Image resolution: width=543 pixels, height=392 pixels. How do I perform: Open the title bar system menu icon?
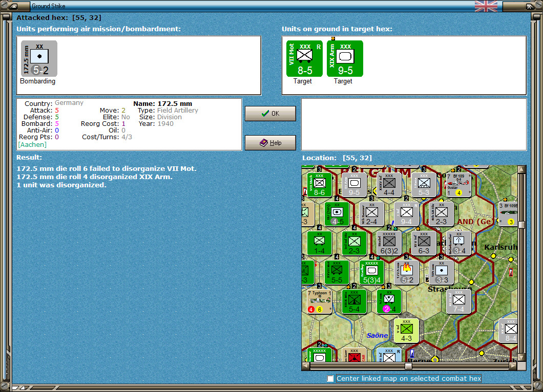click(13, 6)
